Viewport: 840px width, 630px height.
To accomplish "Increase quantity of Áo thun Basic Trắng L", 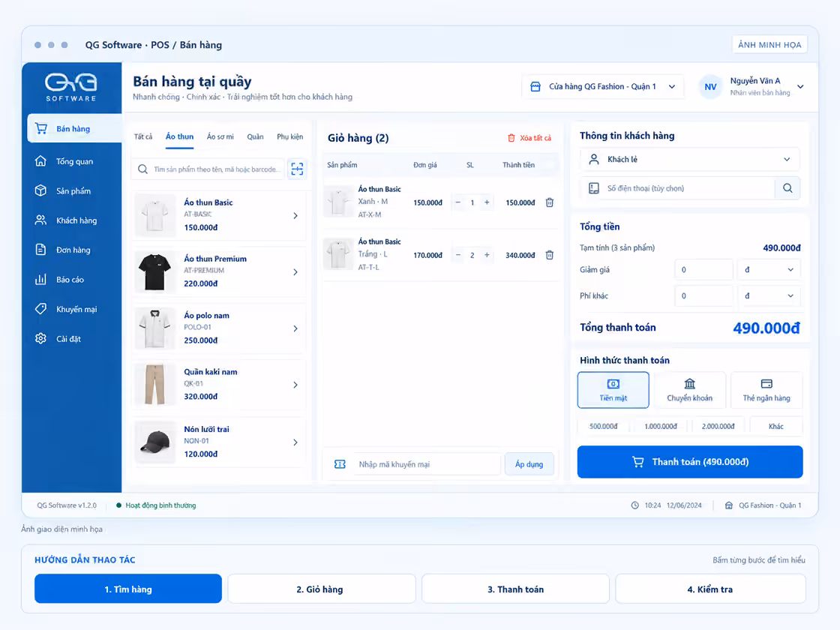I will tap(487, 255).
